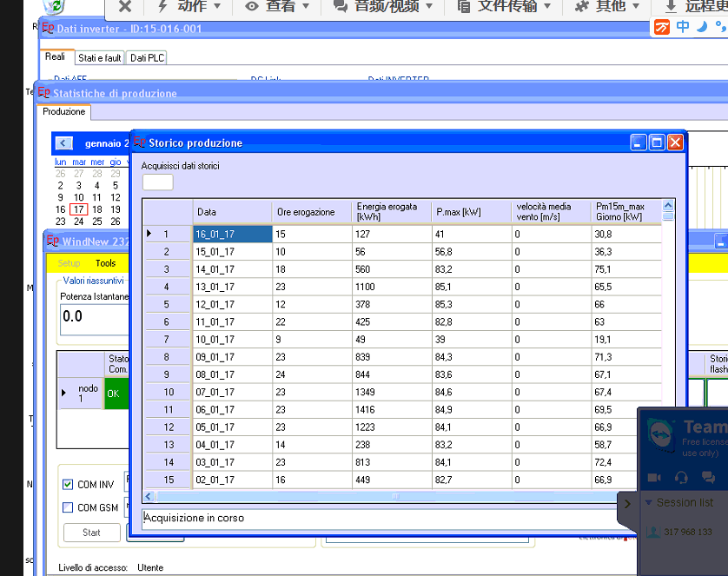The image size is (728, 576).
Task: Select day 24 in the calendar
Action: (79, 222)
